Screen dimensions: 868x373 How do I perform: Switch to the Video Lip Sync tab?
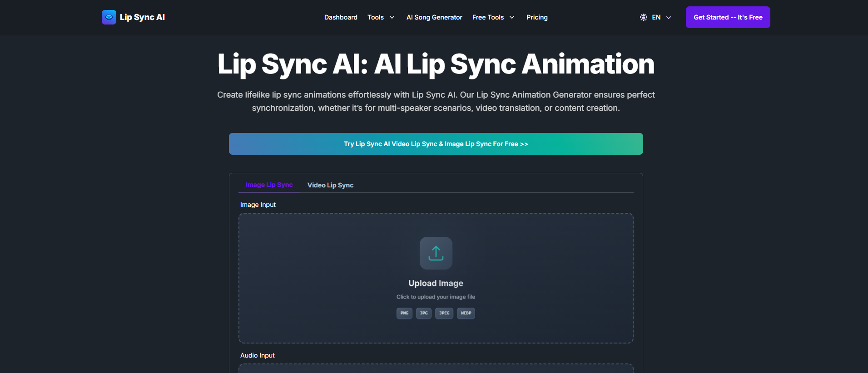(x=330, y=185)
